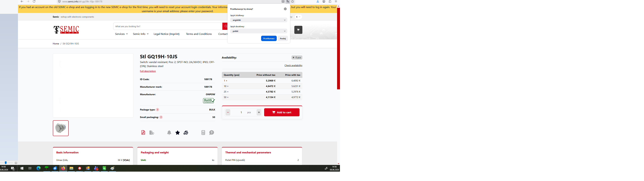Click Thermal and mechanical parameters heading
644x181 pixels.
point(248,153)
